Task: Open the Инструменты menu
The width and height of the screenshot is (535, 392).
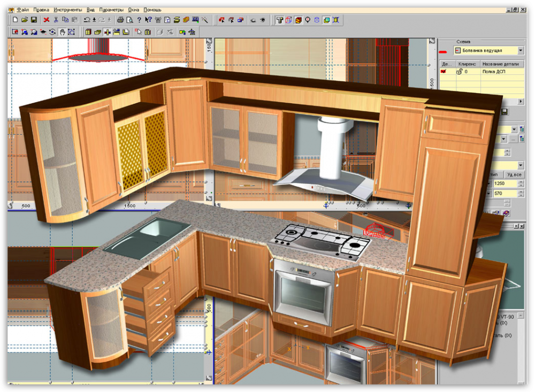Action: [67, 10]
